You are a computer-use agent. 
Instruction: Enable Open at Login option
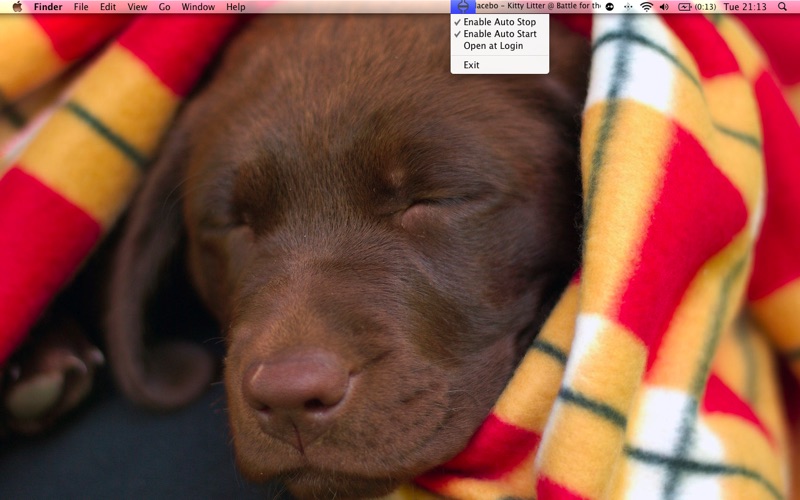click(493, 46)
